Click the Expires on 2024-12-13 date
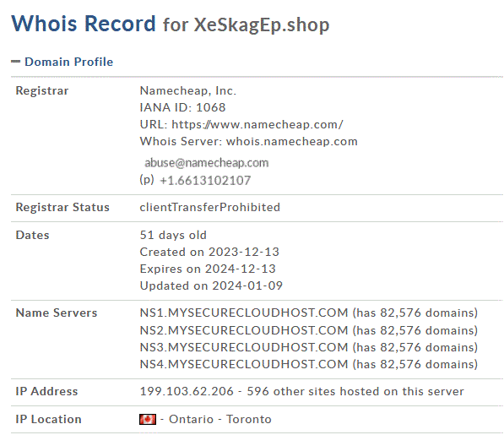This screenshot has height=435, width=504. click(x=208, y=269)
